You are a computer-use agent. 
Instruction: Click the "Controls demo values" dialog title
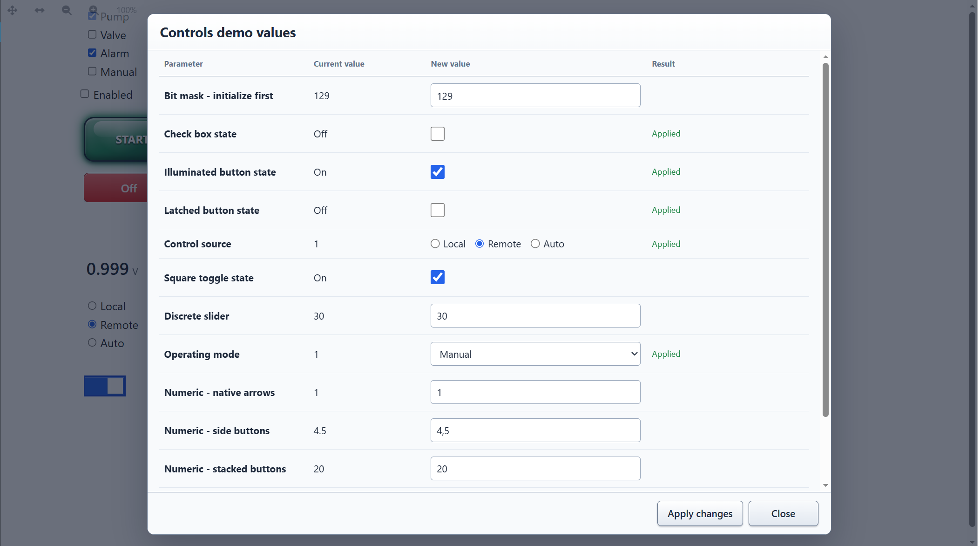point(228,33)
